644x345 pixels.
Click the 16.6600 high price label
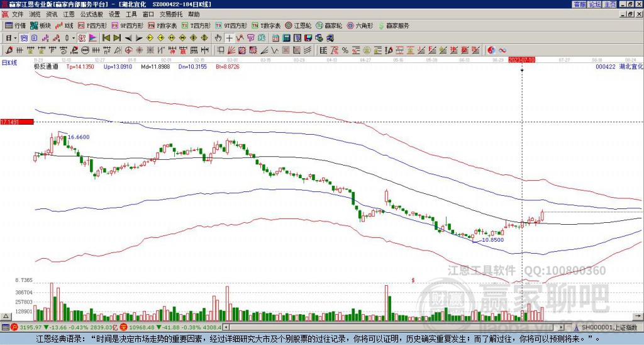point(79,137)
